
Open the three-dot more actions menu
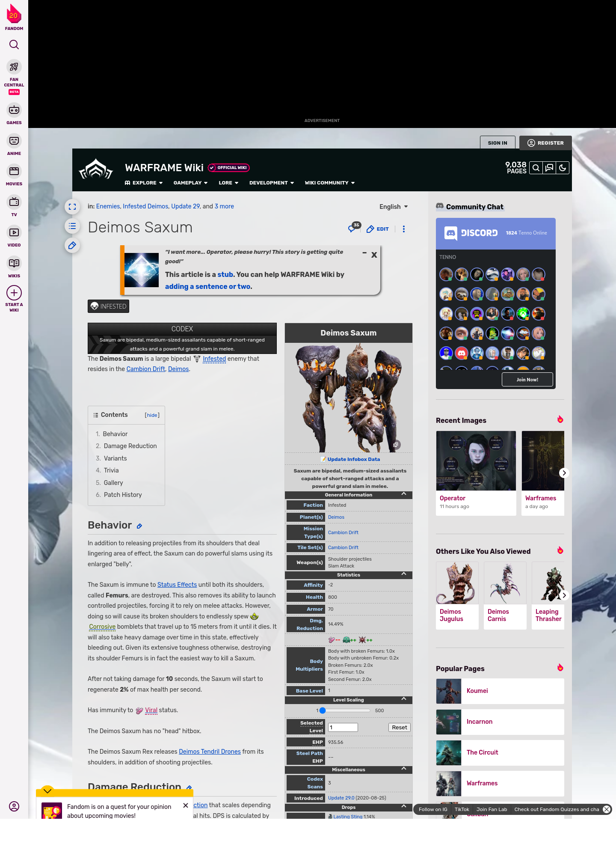point(404,229)
